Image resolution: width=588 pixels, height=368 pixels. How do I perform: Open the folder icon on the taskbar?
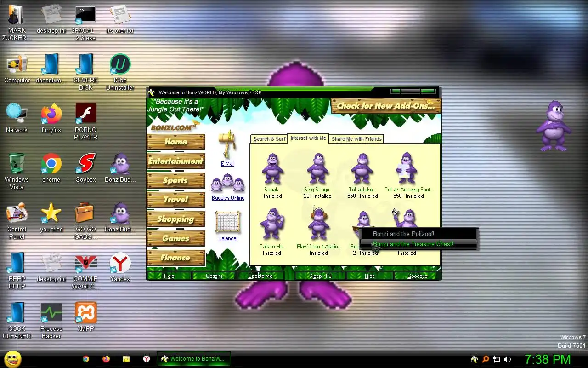126,359
